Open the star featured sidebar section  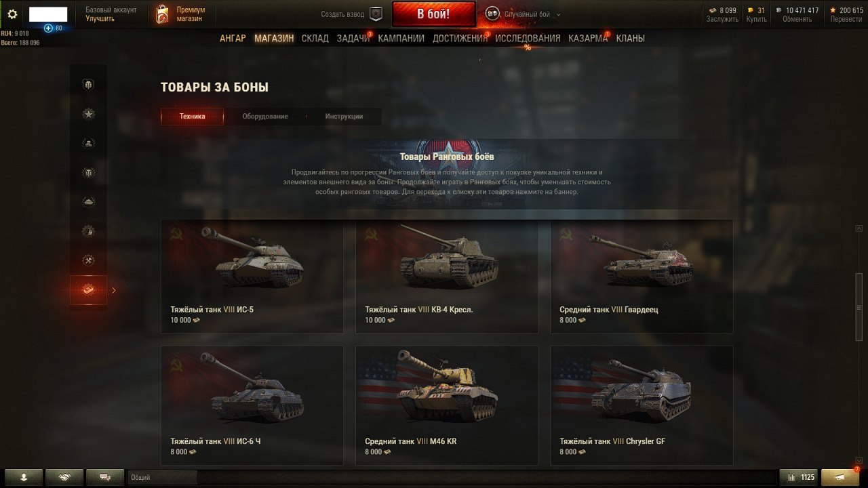tap(88, 114)
